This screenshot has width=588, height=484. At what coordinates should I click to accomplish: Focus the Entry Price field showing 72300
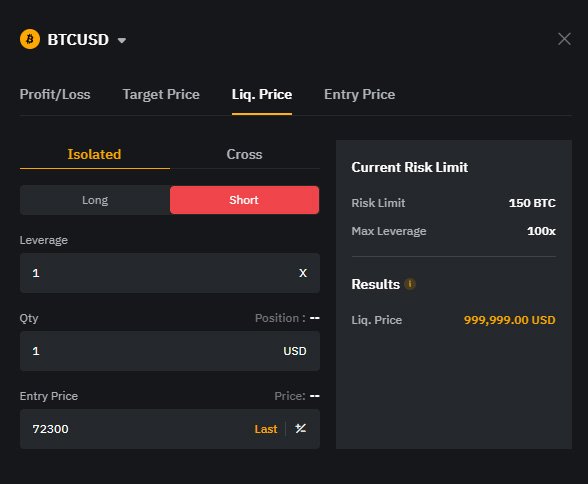coord(170,429)
